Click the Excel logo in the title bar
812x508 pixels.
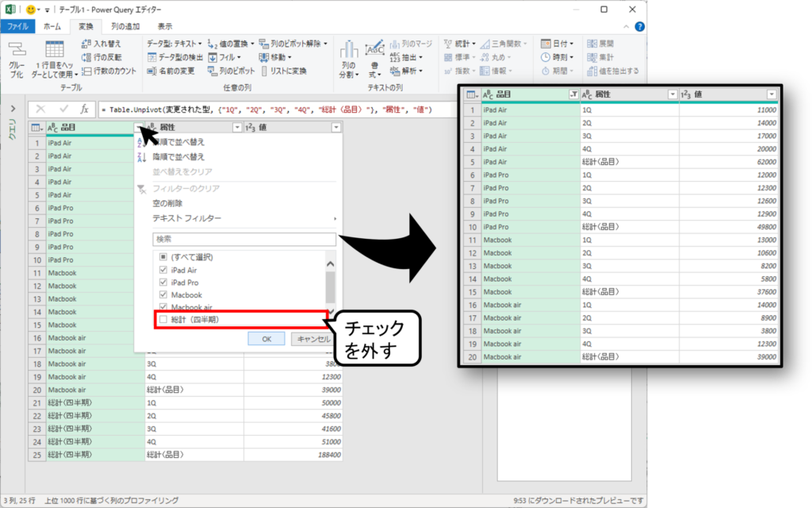[x=10, y=10]
